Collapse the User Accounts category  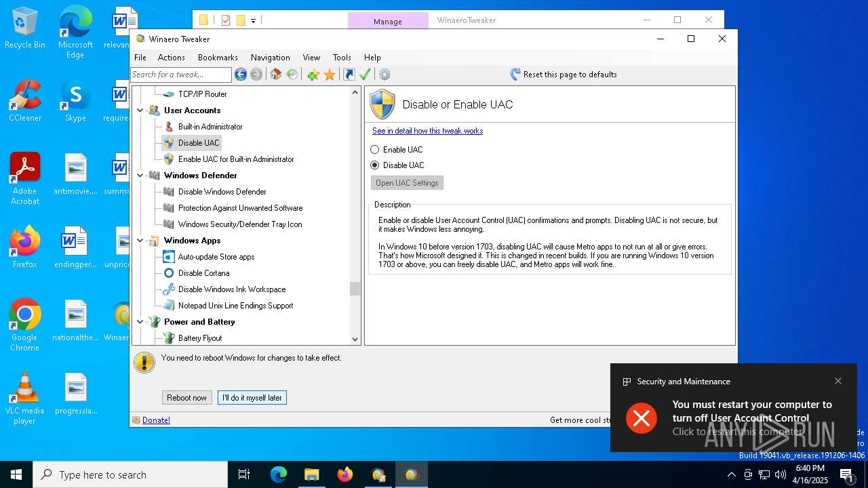(x=140, y=110)
